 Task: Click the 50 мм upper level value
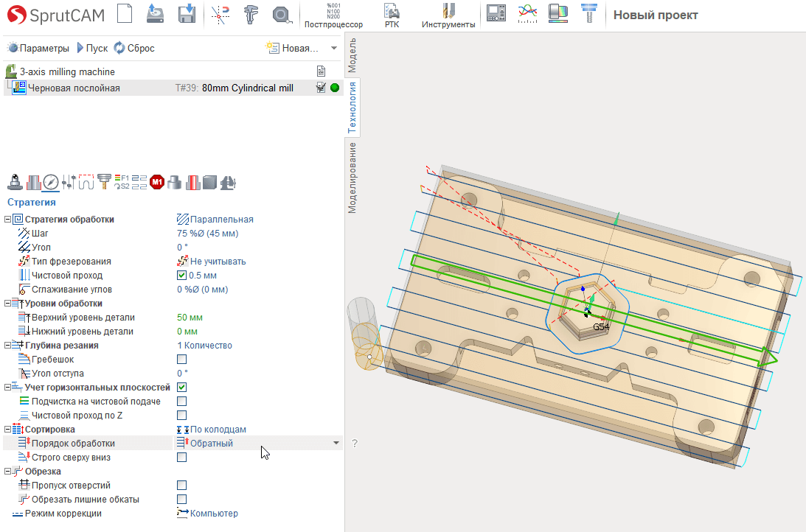point(190,318)
